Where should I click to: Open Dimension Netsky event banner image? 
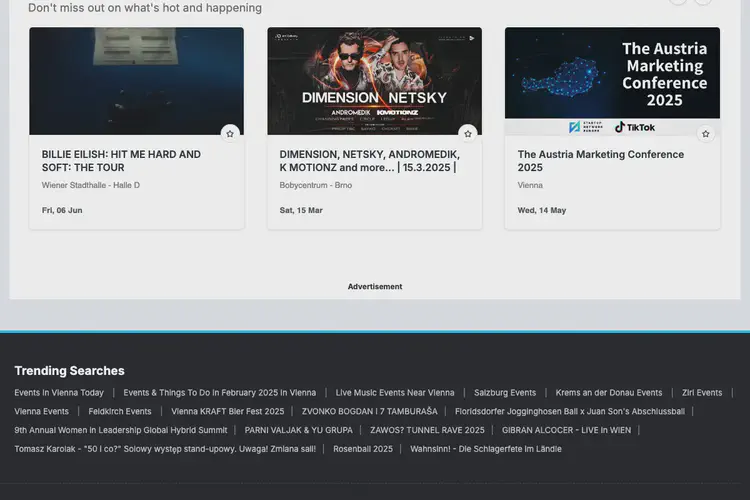click(x=375, y=81)
